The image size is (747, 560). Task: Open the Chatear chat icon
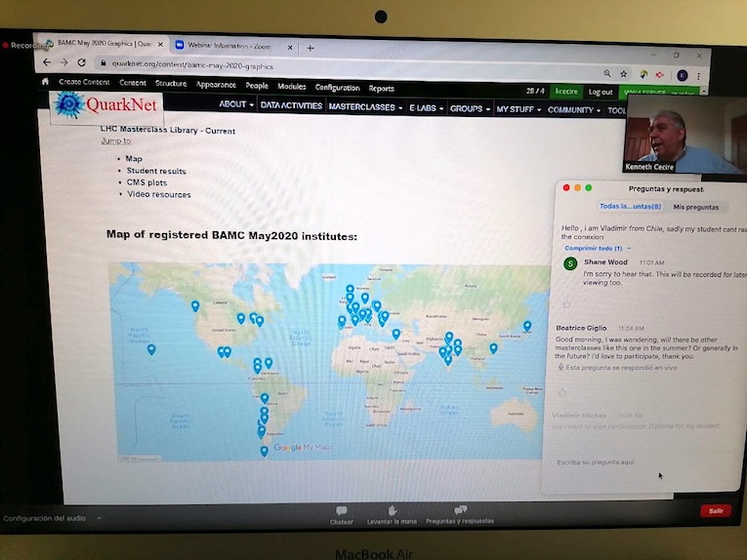341,513
